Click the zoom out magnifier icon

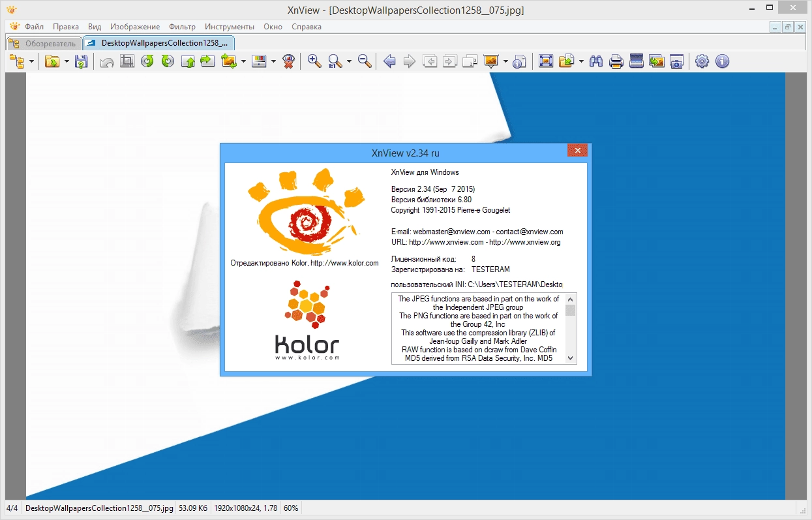(365, 61)
